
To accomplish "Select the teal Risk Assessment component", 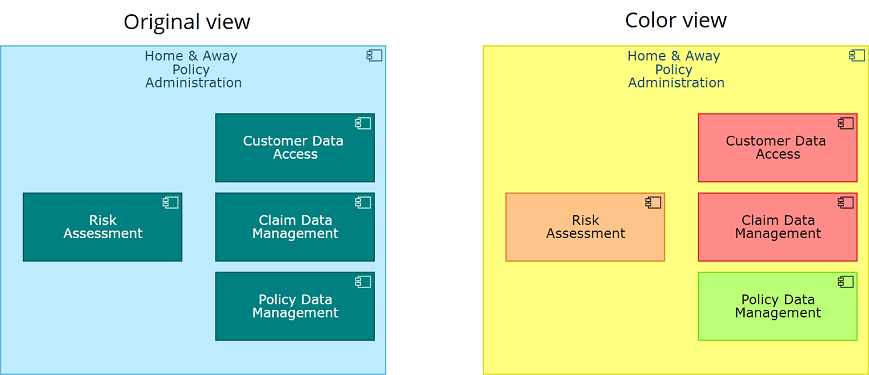I will (x=103, y=227).
